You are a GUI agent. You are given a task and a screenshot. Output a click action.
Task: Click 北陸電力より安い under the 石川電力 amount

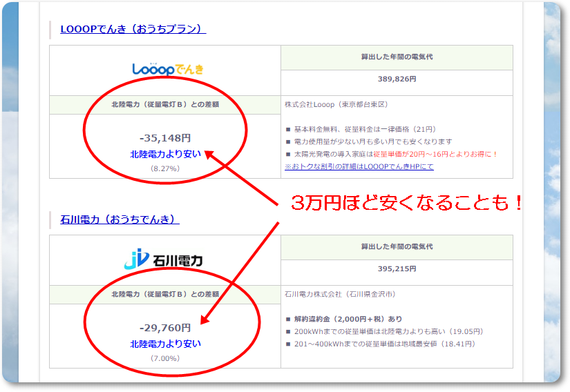tap(165, 344)
